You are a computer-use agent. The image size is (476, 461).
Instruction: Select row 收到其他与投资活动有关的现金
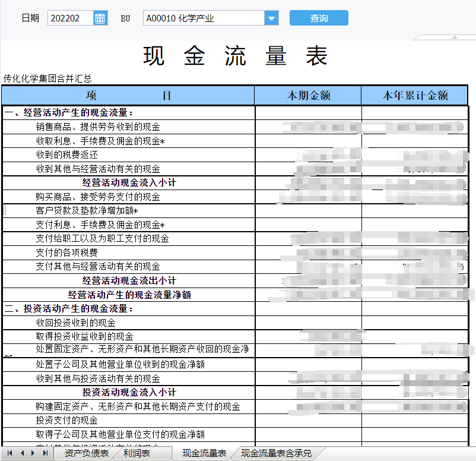[235, 378]
